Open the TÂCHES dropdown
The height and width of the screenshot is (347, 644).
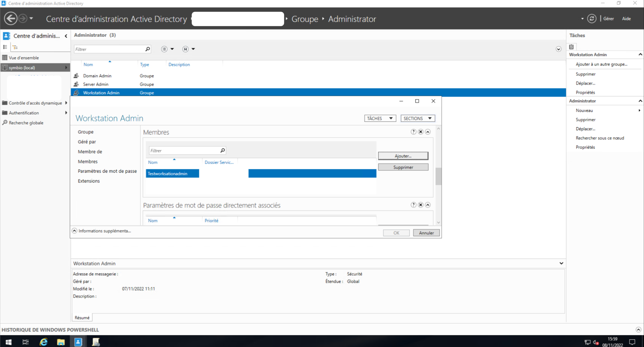[380, 118]
